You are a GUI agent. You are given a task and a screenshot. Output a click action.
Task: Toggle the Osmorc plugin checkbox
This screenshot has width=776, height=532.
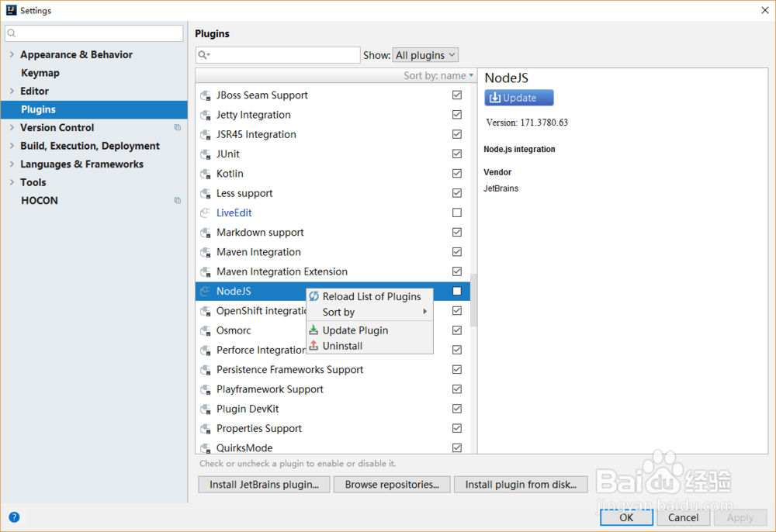coord(457,330)
